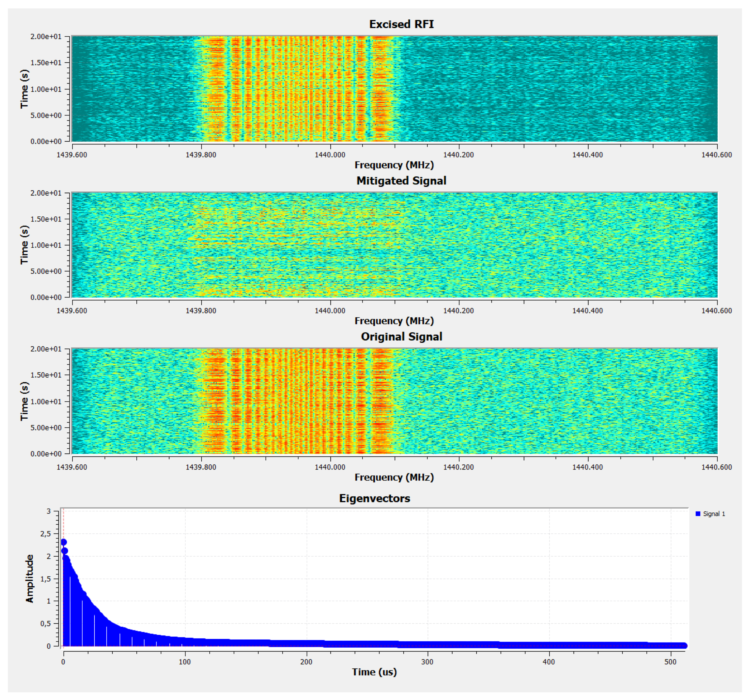Image resolution: width=751 pixels, height=700 pixels.
Task: Click inside the Mitigated Signal waterfall
Action: click(394, 245)
